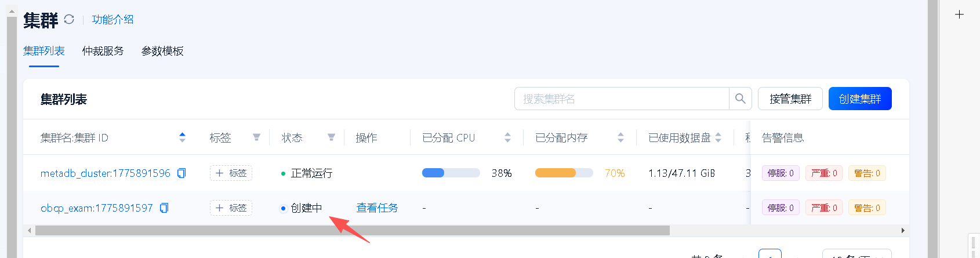Click the 搜索集群名 search field
Viewport: 980px width, 258px height.
tap(621, 99)
